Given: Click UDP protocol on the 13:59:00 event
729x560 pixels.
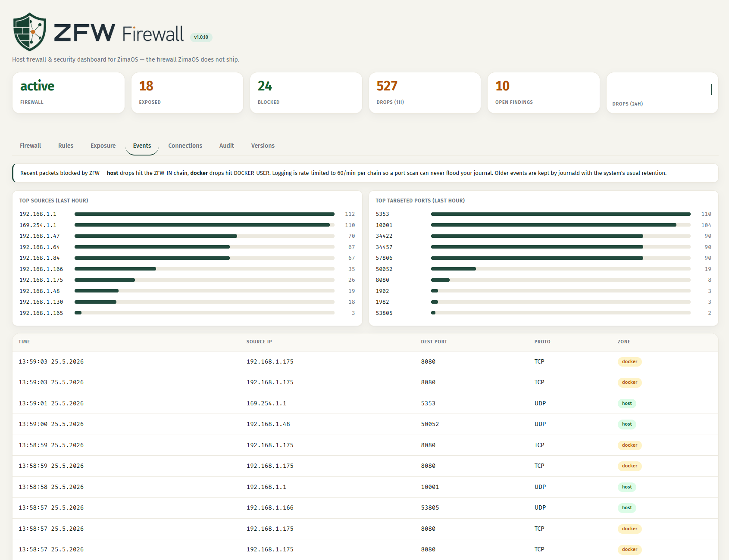Looking at the screenshot, I should pyautogui.click(x=540, y=424).
